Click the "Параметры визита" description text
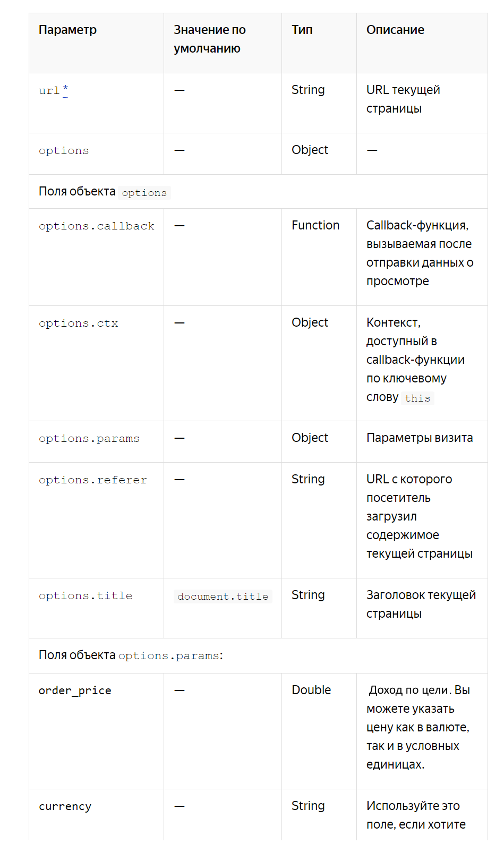 point(420,438)
